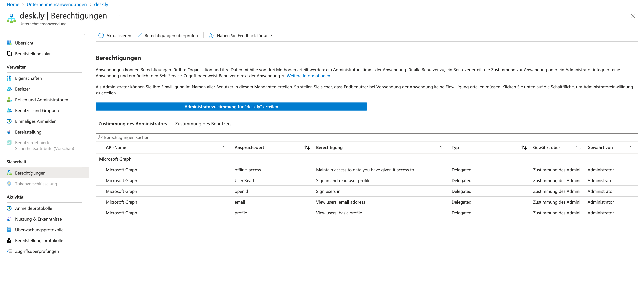Open Benutzer und Gruppen menu item
This screenshot has width=644, height=296.
pos(37,110)
